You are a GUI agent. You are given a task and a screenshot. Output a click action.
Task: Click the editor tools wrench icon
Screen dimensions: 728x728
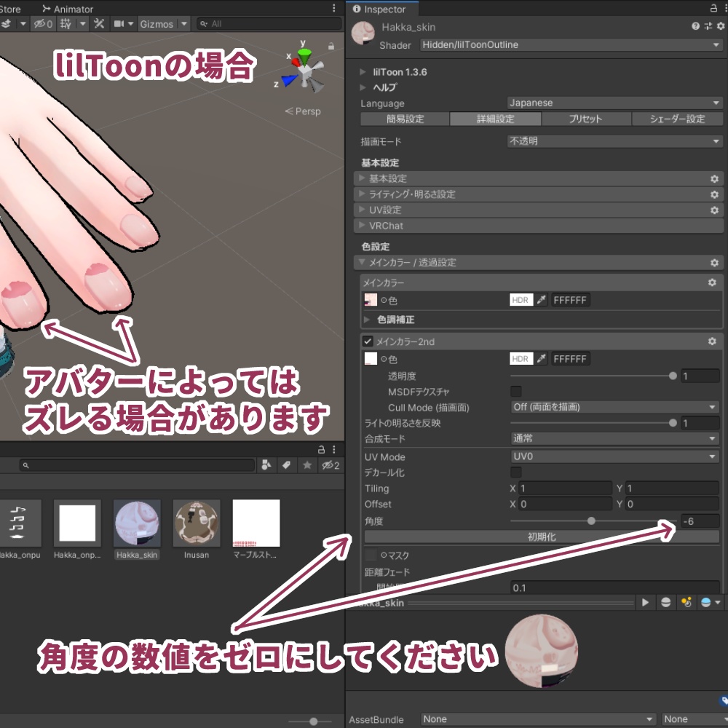[x=98, y=23]
